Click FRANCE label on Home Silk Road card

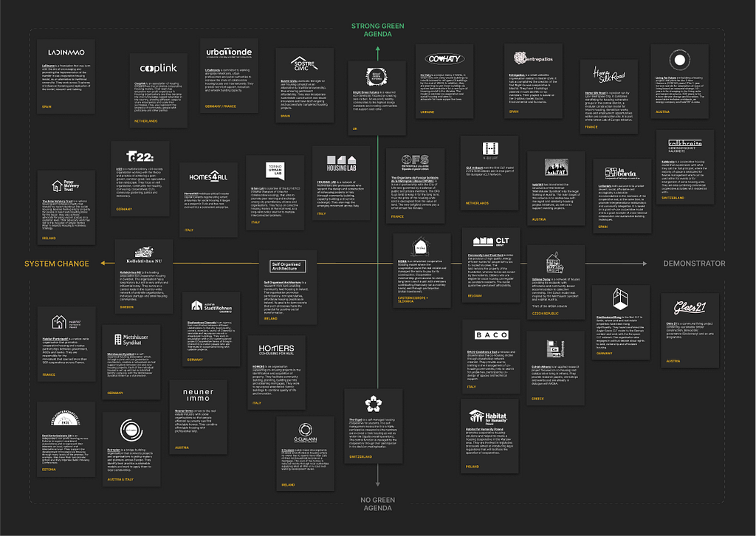pyautogui.click(x=591, y=127)
